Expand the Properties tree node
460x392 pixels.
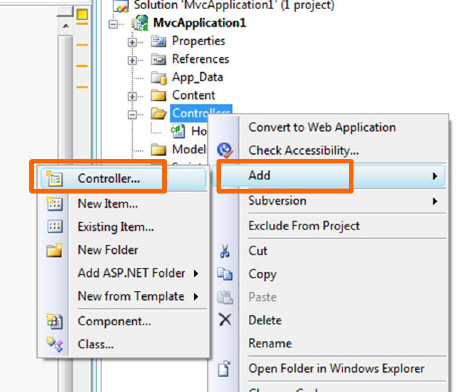tap(132, 42)
